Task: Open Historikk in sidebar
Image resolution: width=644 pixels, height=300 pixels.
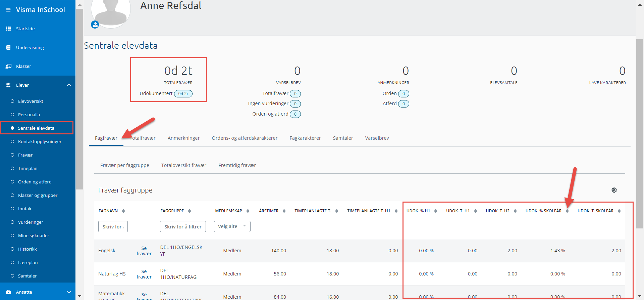Action: [27, 249]
